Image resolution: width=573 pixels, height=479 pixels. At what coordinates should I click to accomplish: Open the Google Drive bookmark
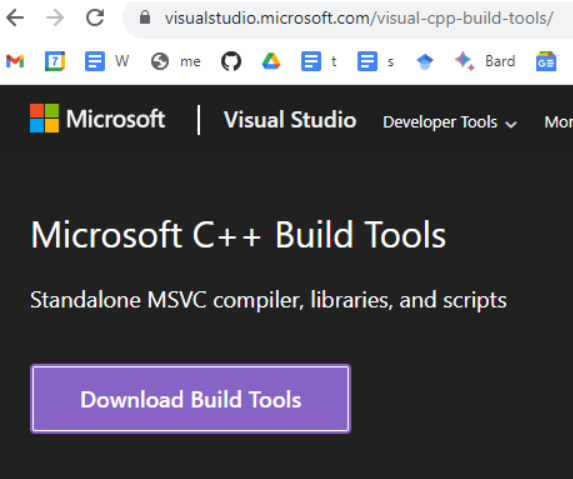(x=271, y=61)
